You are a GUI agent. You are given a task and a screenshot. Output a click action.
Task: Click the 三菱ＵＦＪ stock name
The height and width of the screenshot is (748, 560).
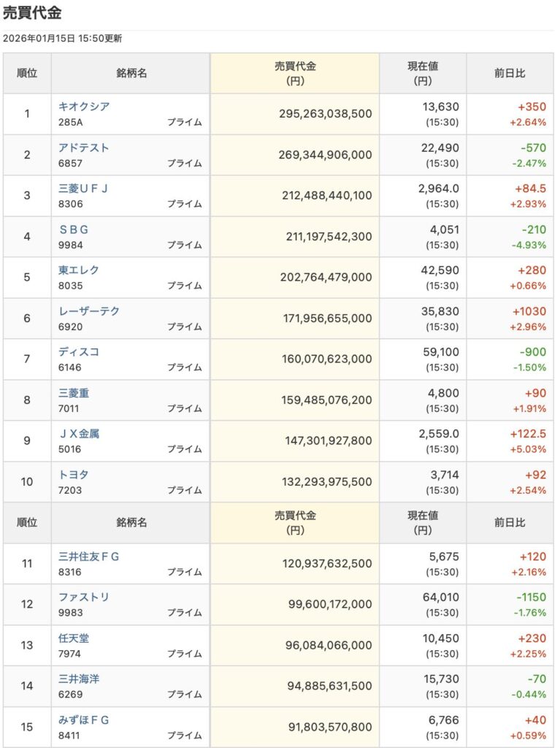click(84, 188)
